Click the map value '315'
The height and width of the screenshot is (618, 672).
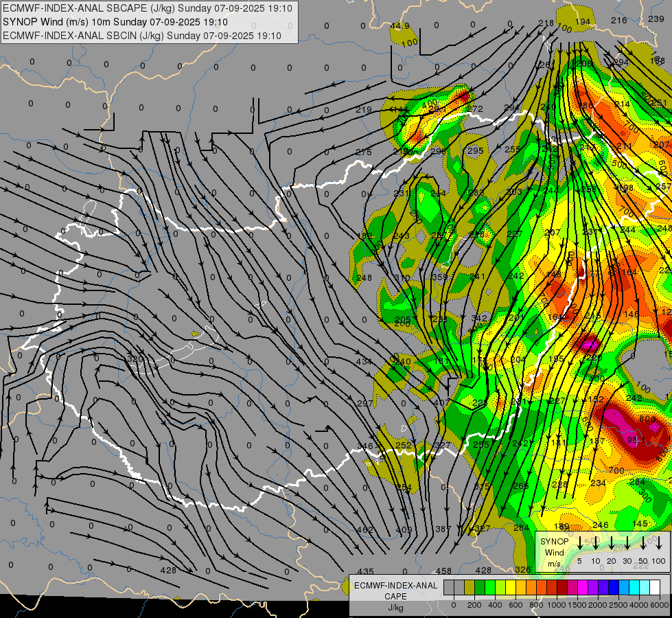[x=482, y=486]
